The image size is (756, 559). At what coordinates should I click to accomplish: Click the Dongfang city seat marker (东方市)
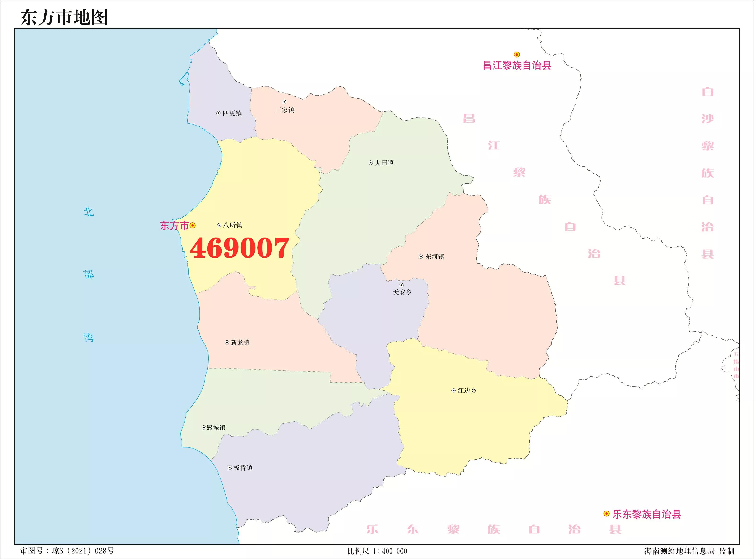pyautogui.click(x=193, y=226)
